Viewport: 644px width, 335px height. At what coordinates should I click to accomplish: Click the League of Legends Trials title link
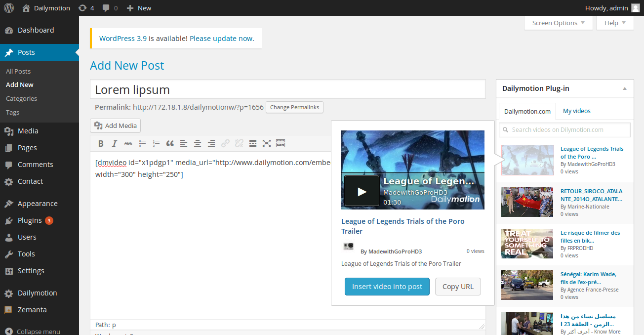pos(403,226)
